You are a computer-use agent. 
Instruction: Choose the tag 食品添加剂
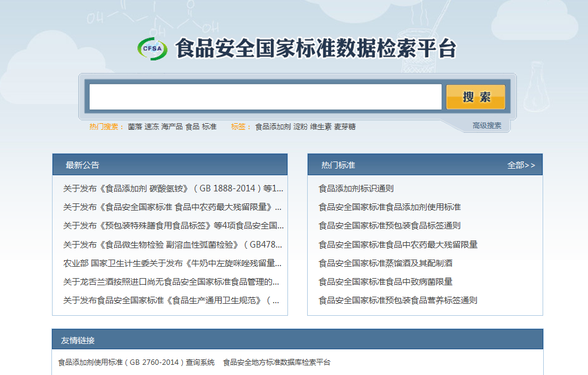pyautogui.click(x=273, y=127)
